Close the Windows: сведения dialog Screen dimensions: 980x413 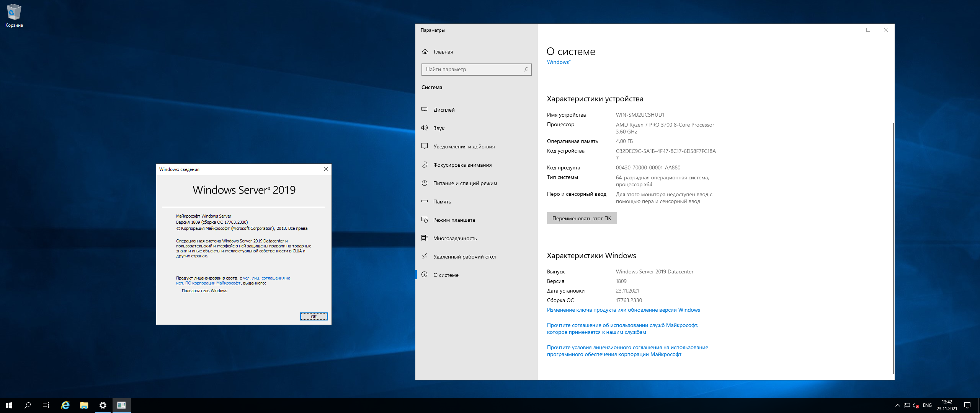tap(326, 169)
